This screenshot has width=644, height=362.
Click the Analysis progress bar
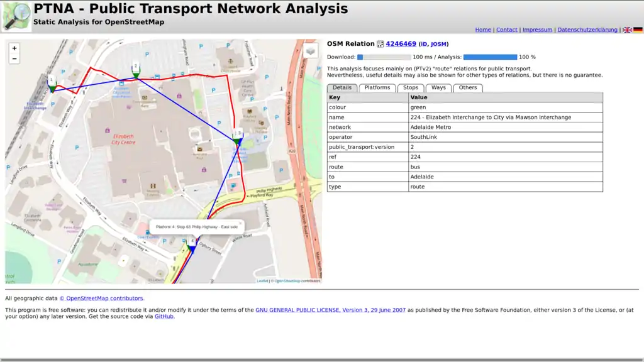point(490,57)
